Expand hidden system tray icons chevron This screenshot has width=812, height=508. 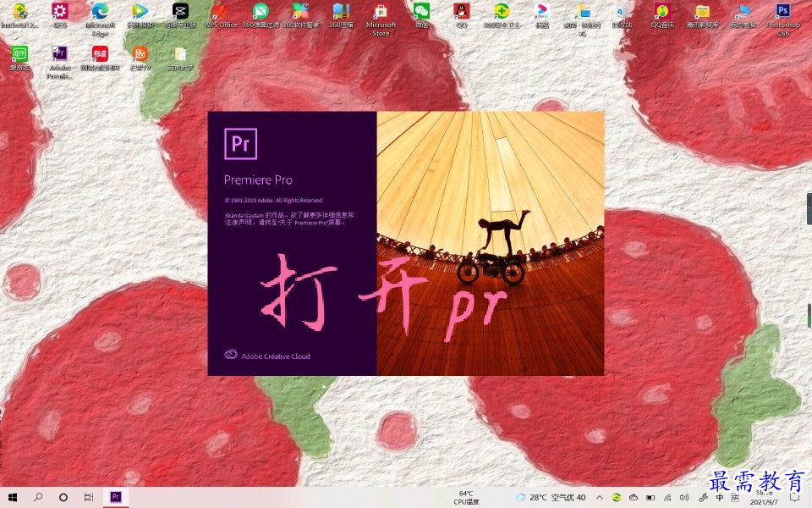[x=599, y=498]
